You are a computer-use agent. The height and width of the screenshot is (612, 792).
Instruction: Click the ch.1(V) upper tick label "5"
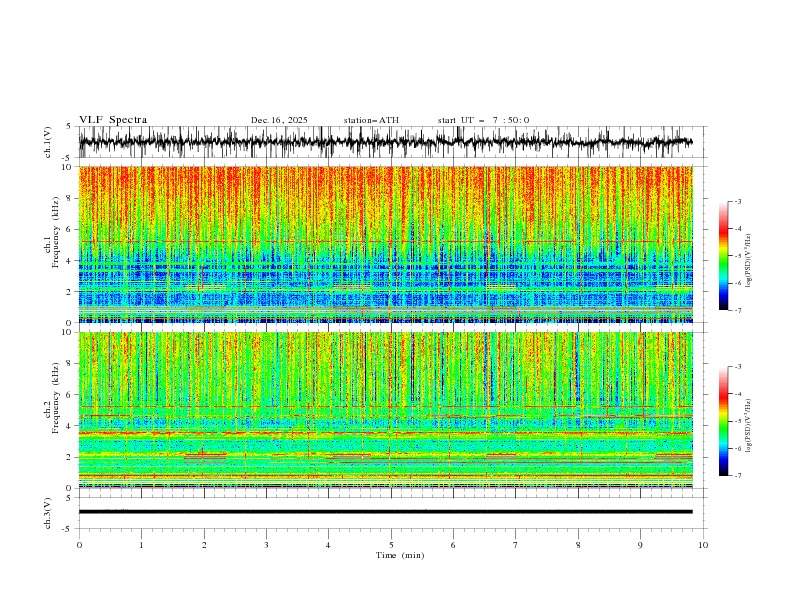click(x=69, y=127)
